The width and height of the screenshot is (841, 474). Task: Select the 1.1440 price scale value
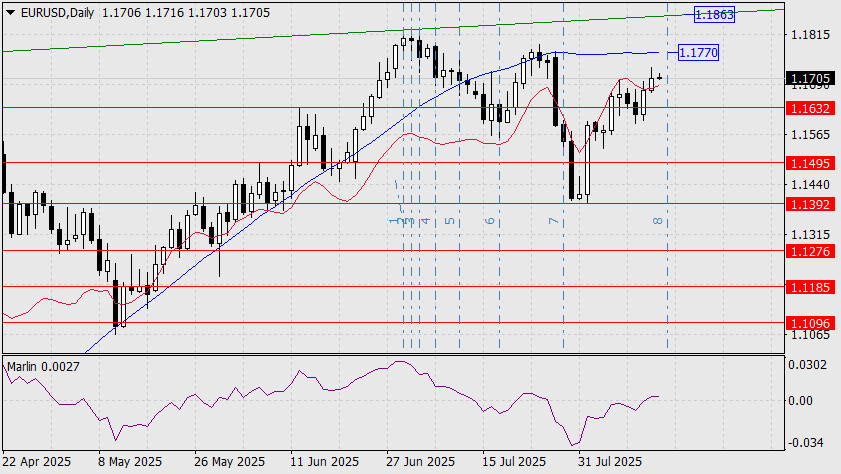pos(810,184)
